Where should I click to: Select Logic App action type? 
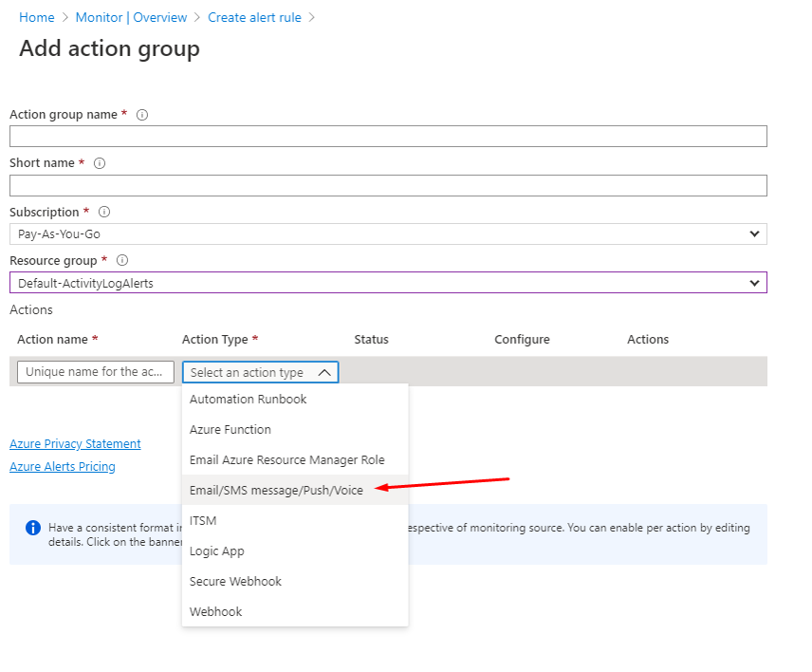pos(217,551)
